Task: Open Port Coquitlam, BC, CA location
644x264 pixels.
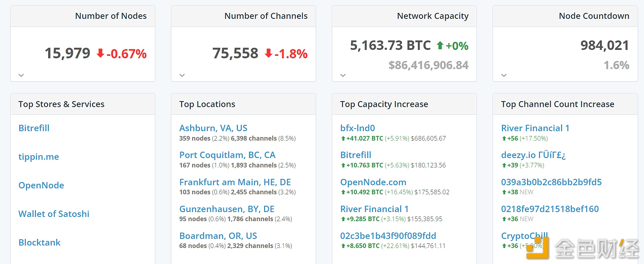Action: (227, 155)
